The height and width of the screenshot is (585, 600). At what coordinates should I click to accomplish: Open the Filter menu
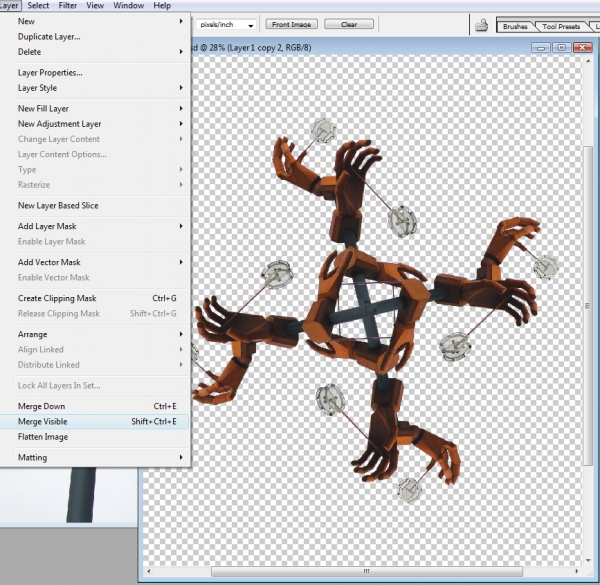tap(68, 6)
